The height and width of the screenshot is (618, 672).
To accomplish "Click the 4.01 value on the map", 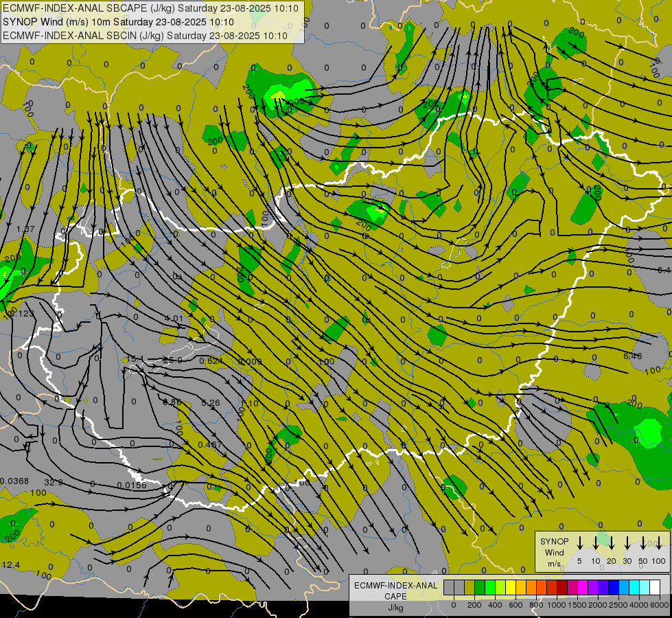I will [174, 319].
